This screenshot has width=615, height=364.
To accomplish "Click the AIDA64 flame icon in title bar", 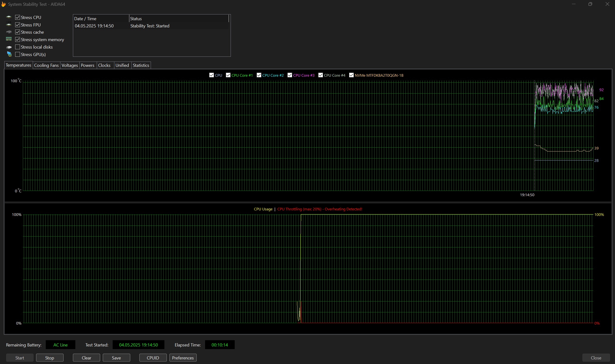I will (3, 4).
